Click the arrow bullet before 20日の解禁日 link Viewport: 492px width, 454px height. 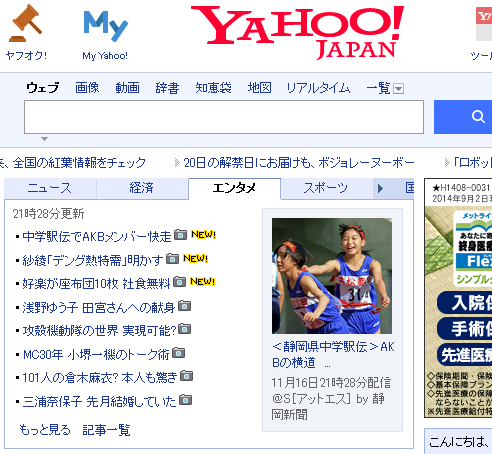(177, 163)
